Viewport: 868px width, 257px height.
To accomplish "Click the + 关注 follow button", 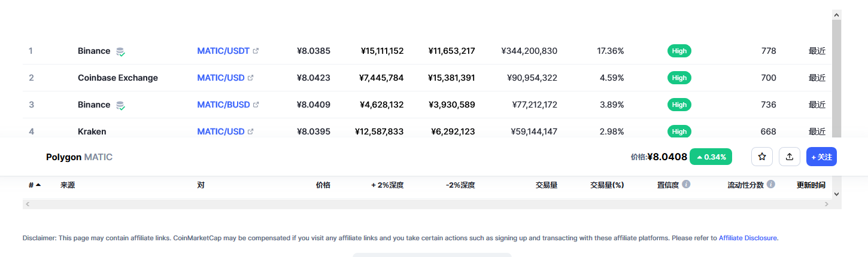I will coord(821,157).
